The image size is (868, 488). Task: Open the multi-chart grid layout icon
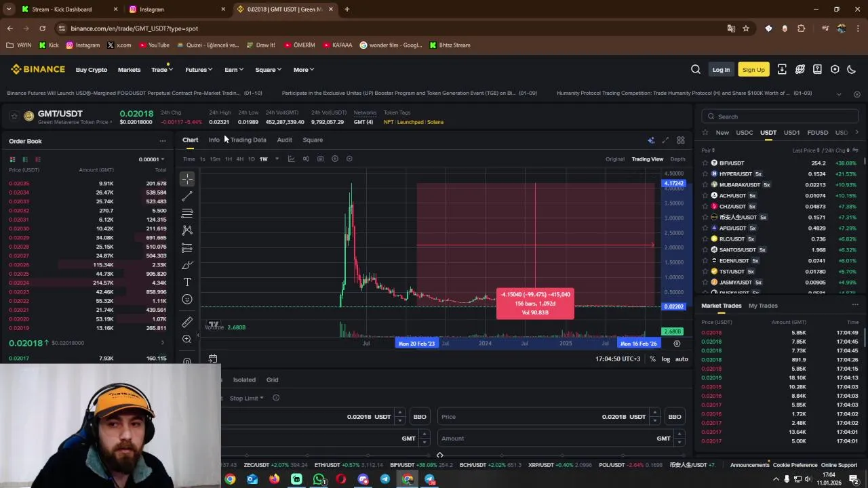pyautogui.click(x=681, y=140)
